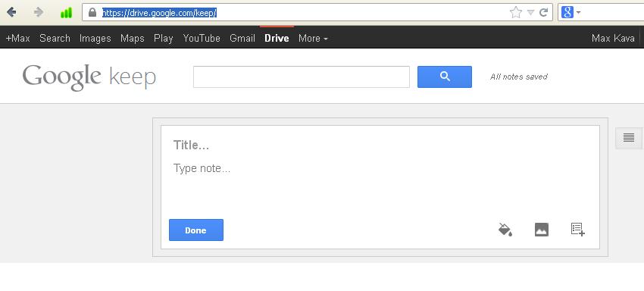Click the padlock site security icon
Viewport: 644px width, 291px height.
(92, 12)
